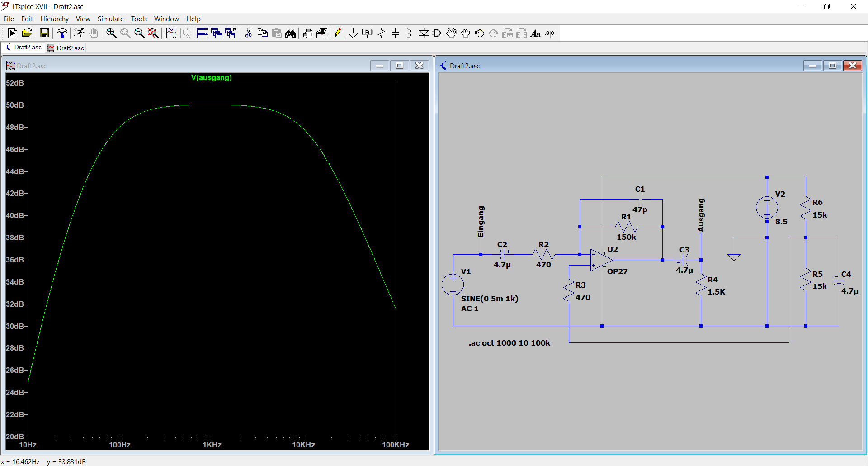Viewport: 868px width, 466px height.
Task: Open Control Panel hammer icon
Action: click(x=61, y=33)
